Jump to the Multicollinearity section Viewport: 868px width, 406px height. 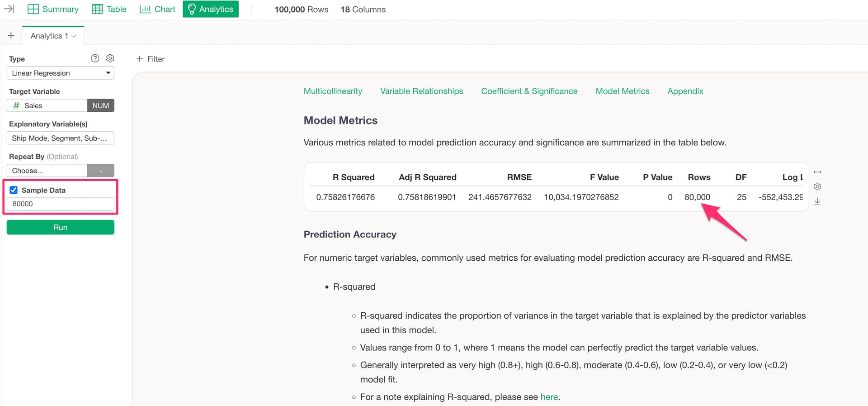(333, 91)
